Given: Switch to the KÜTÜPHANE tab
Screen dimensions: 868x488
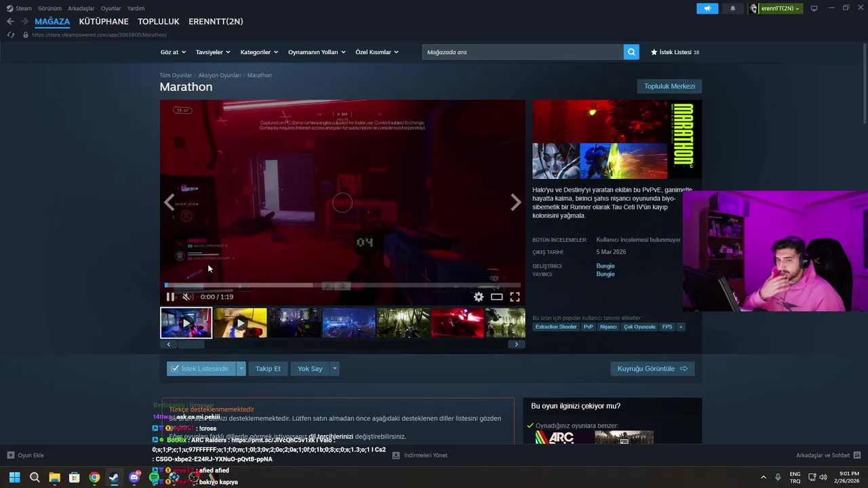Looking at the screenshot, I should pyautogui.click(x=104, y=22).
